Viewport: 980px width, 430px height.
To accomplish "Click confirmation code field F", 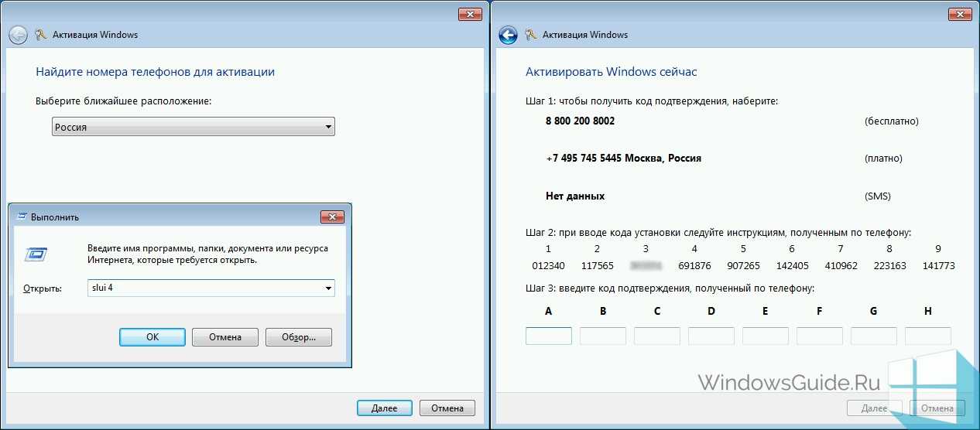I will click(820, 336).
